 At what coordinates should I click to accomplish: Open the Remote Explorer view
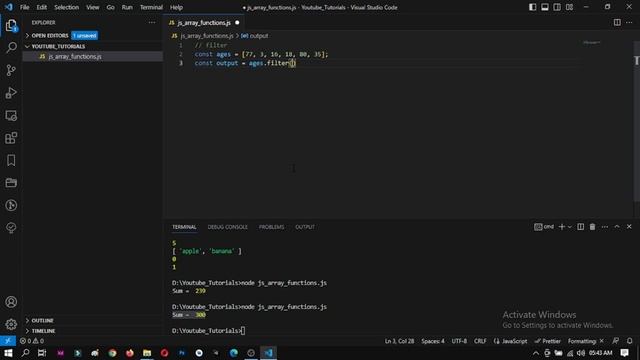pos(11,116)
